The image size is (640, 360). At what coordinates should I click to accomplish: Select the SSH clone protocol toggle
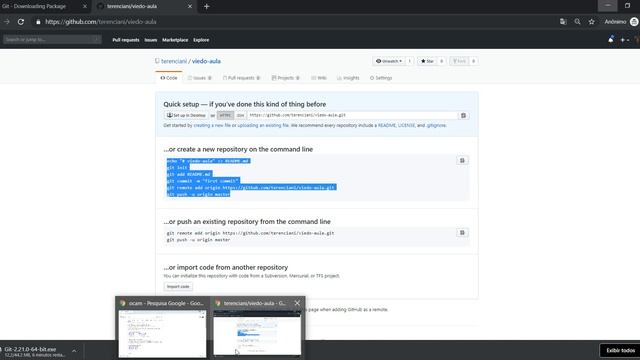coord(240,116)
